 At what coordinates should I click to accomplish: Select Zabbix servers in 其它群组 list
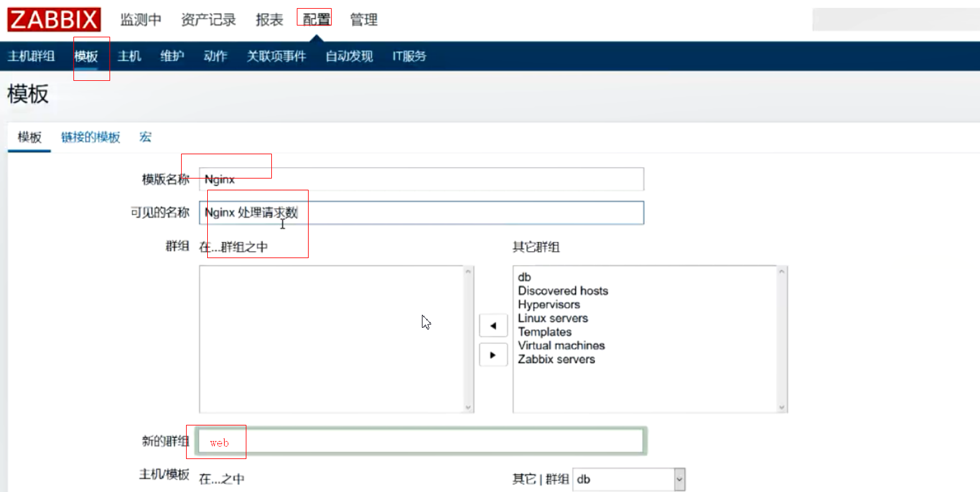coord(556,359)
